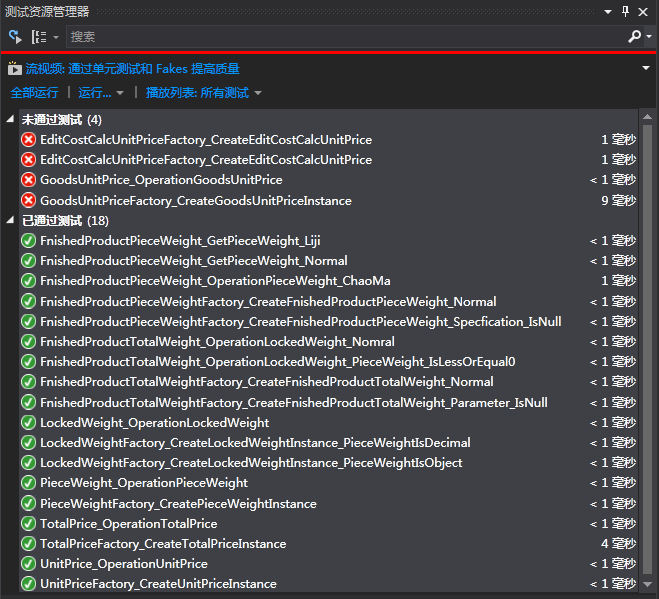Click passed icon of FnishedProductPieceWeightFactory_CreateFnishedProductPieceWeight_Normal

point(29,301)
